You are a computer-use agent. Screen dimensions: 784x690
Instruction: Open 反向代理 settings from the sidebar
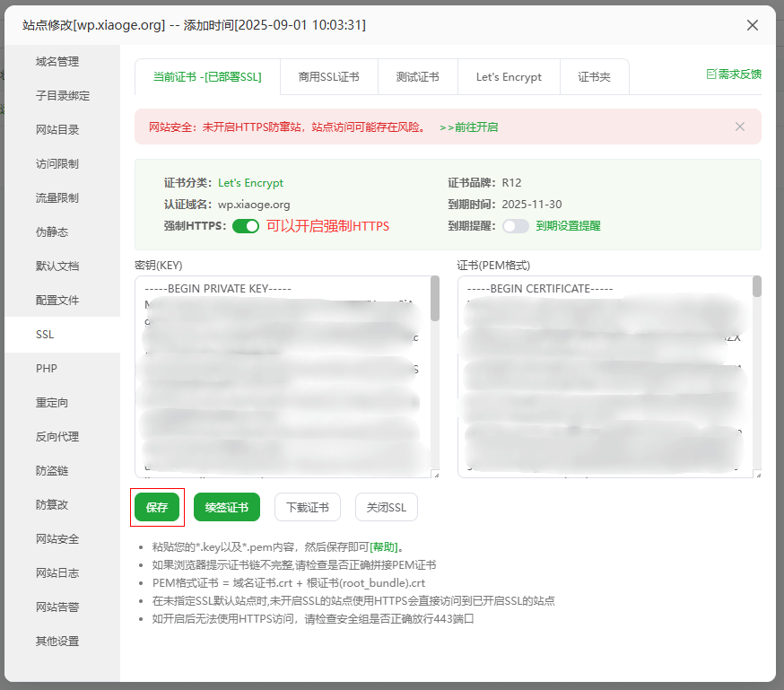[57, 436]
